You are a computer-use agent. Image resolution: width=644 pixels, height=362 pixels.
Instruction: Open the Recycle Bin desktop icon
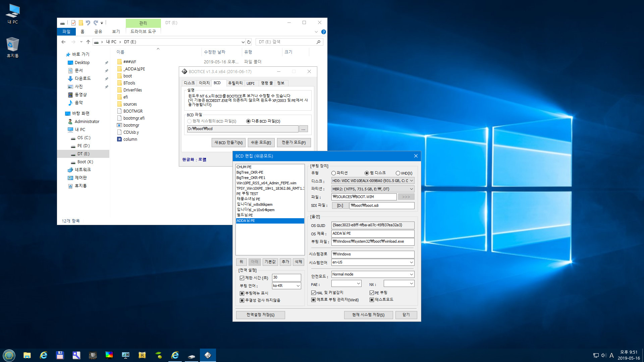click(x=13, y=47)
